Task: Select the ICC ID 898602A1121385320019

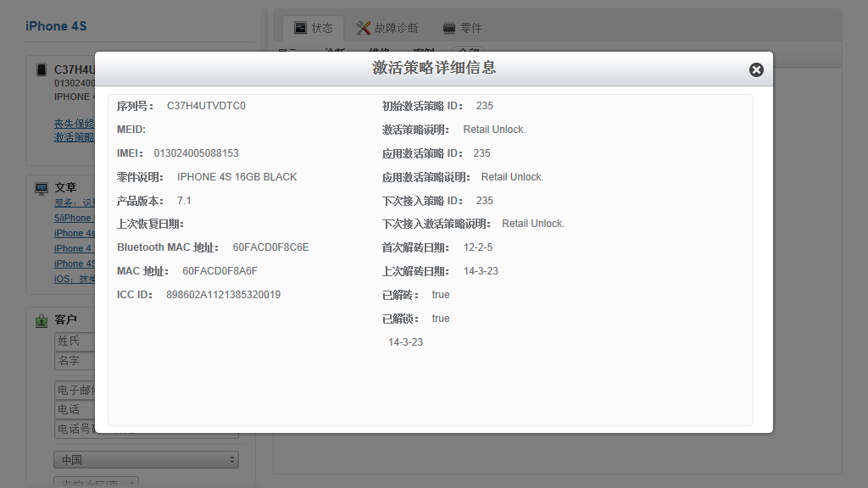Action: pyautogui.click(x=223, y=295)
